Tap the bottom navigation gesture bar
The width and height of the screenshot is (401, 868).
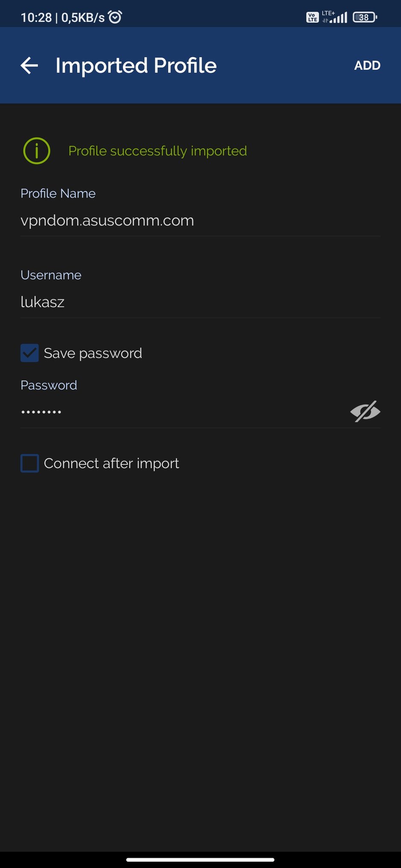point(200,859)
